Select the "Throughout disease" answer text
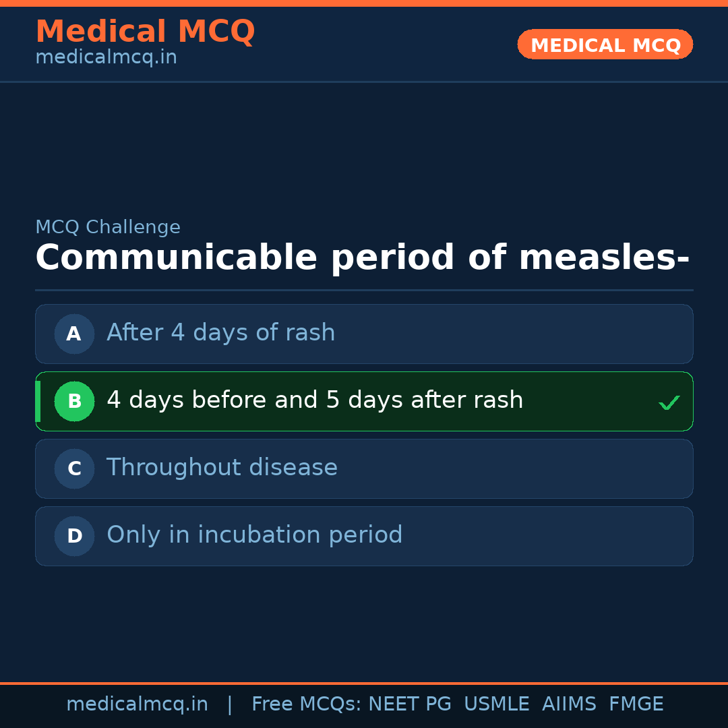728x728 pixels. coord(222,468)
